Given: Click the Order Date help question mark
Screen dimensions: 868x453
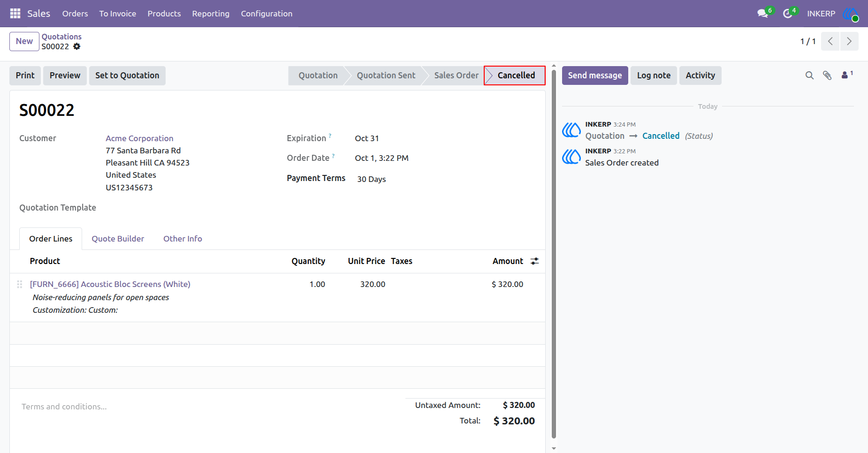Looking at the screenshot, I should [x=333, y=156].
